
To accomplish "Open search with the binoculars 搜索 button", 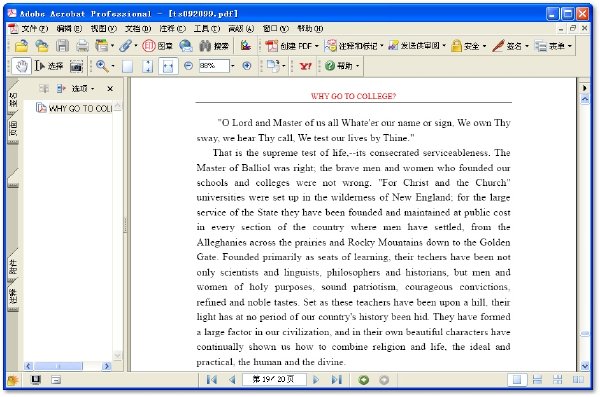I will (214, 46).
